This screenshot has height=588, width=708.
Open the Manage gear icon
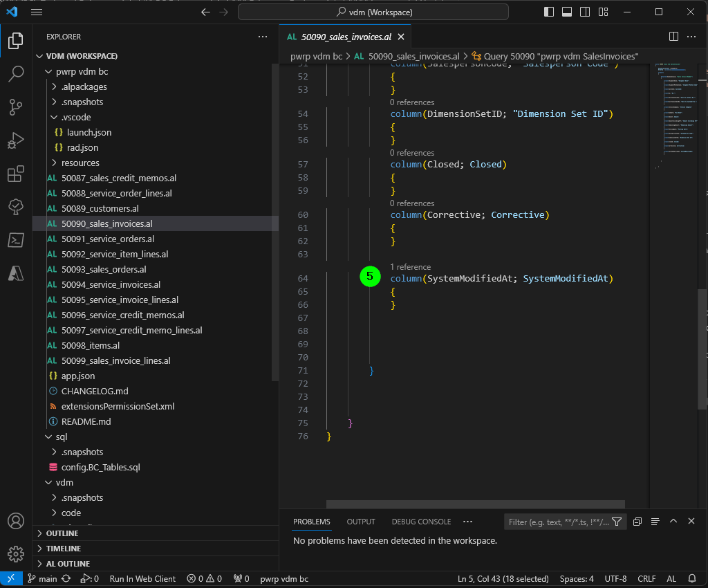pyautogui.click(x=16, y=553)
